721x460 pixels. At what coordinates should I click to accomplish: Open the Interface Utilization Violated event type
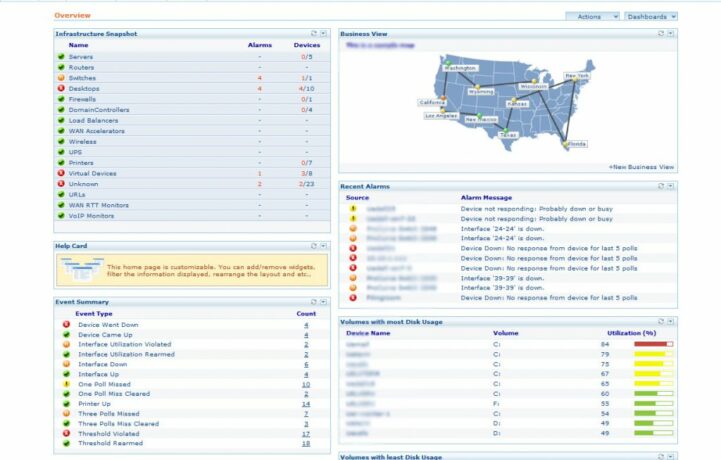pyautogui.click(x=125, y=345)
